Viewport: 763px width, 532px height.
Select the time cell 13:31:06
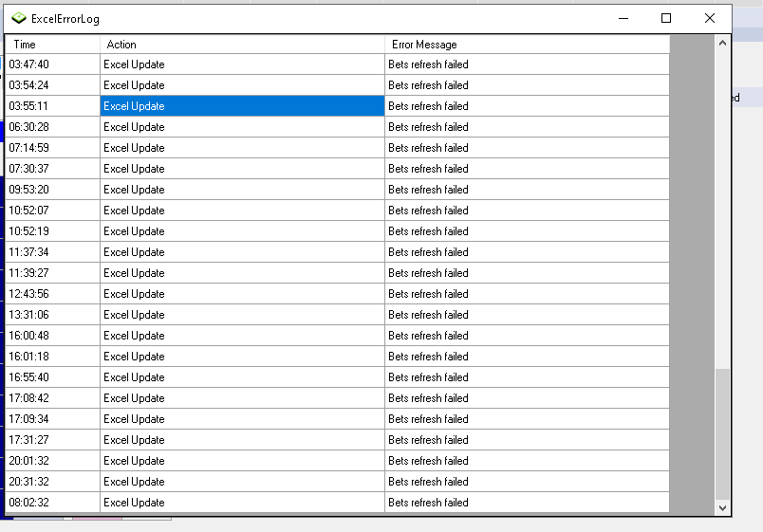(52, 315)
